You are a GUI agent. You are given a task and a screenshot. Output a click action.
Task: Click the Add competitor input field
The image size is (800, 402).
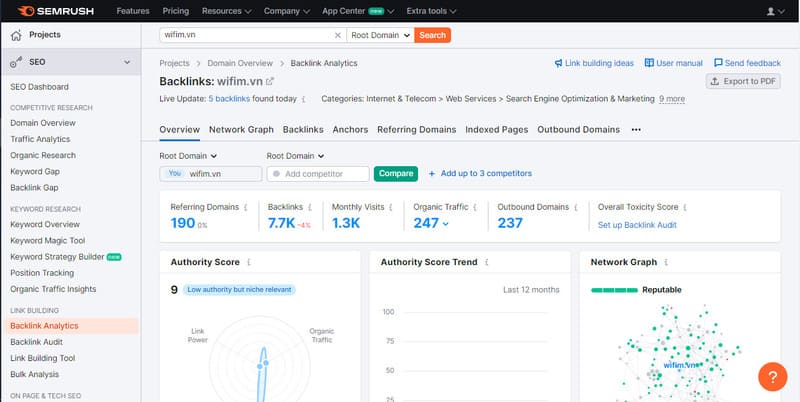318,174
